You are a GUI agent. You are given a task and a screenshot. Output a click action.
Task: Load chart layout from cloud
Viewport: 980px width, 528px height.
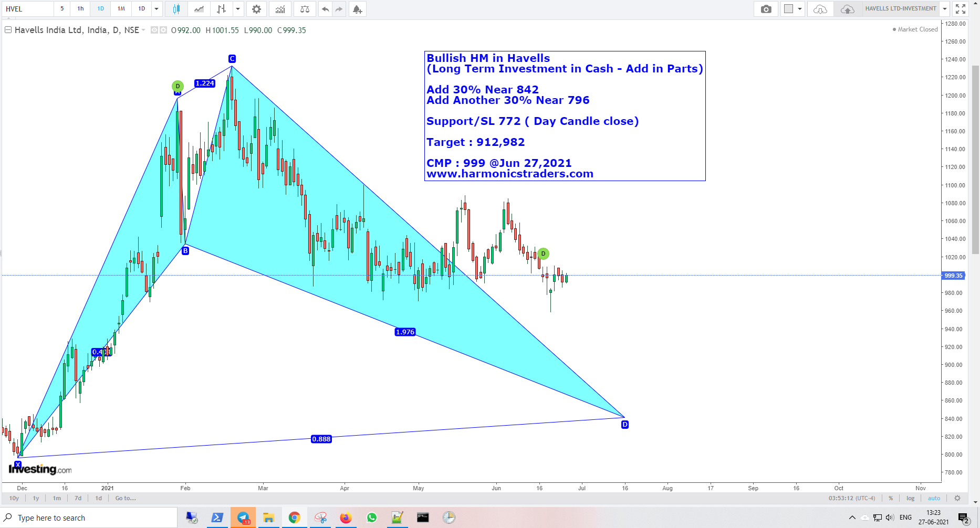820,9
